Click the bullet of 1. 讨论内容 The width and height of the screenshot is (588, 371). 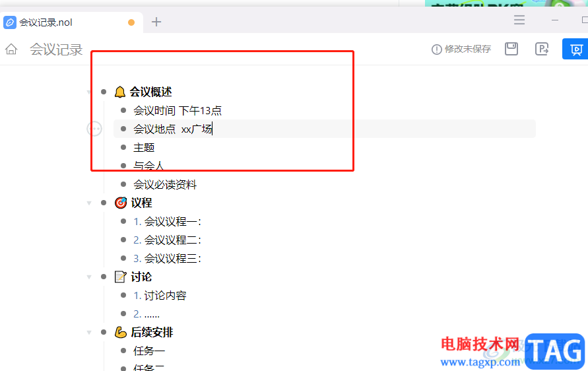tap(123, 295)
